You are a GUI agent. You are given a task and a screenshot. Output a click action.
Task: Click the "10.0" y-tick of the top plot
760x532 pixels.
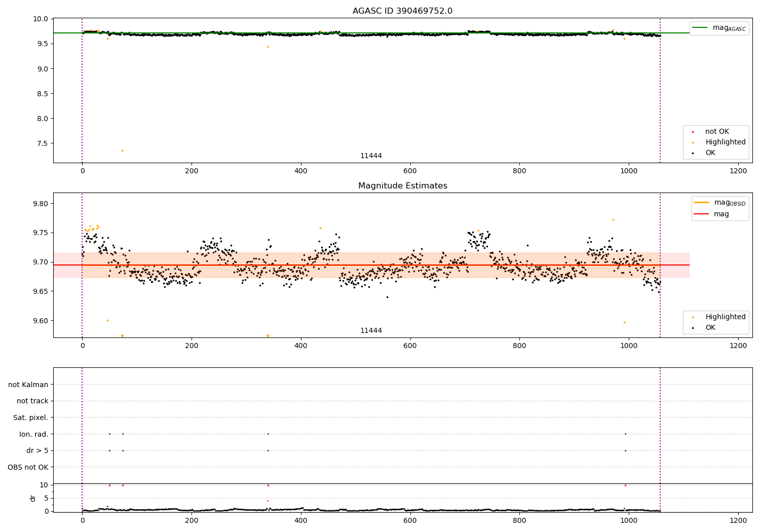(x=41, y=19)
